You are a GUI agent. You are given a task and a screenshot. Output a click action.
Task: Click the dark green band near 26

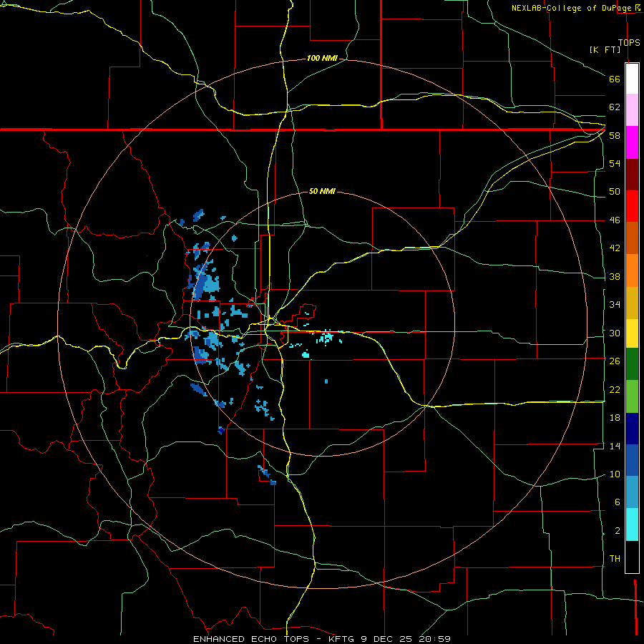coord(632,364)
